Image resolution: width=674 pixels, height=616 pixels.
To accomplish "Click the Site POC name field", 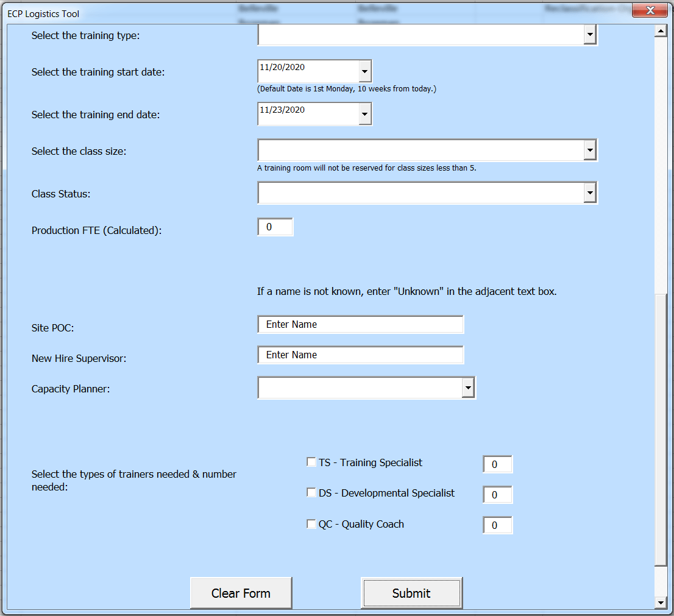I will tap(360, 324).
